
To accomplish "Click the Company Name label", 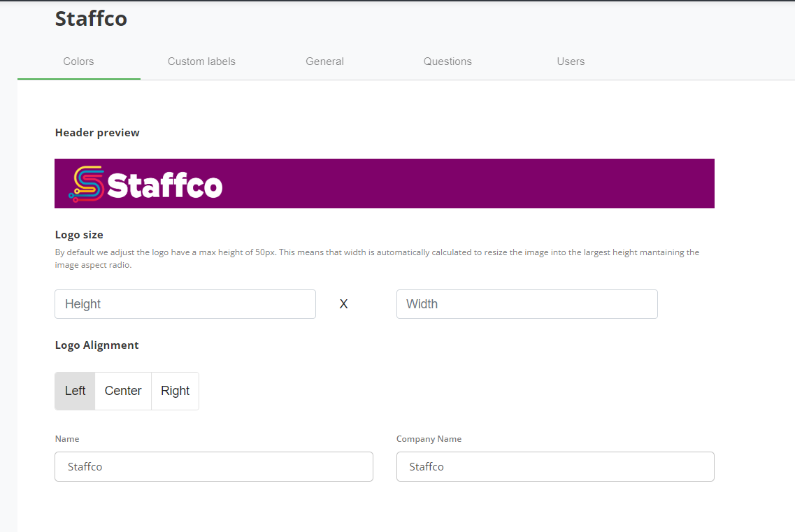I will click(x=429, y=439).
